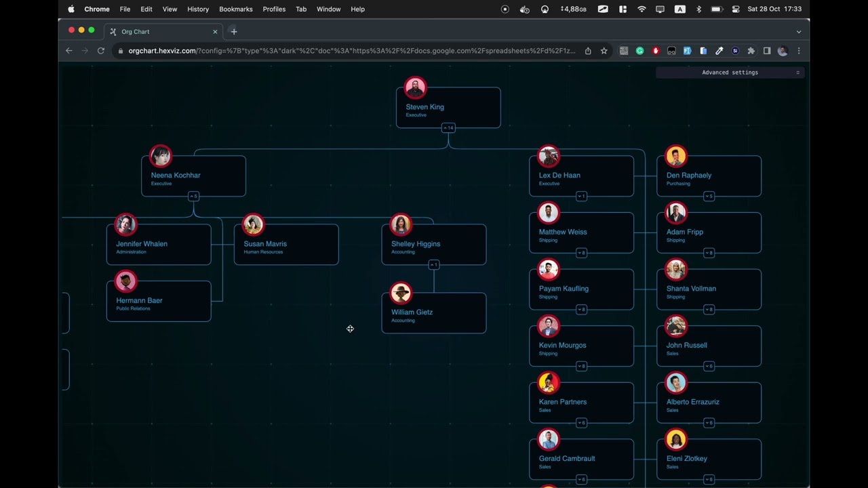Open the screen recording status icon
The height and width of the screenshot is (488, 868).
505,9
